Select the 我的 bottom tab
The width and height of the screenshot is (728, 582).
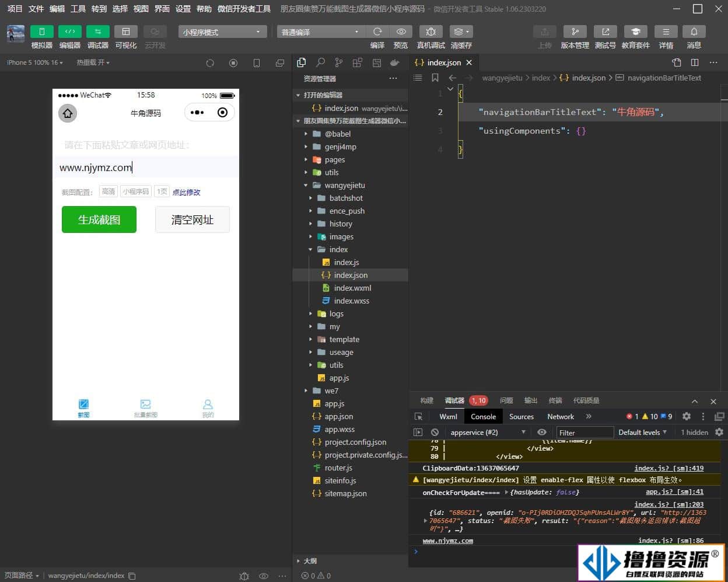tap(208, 408)
